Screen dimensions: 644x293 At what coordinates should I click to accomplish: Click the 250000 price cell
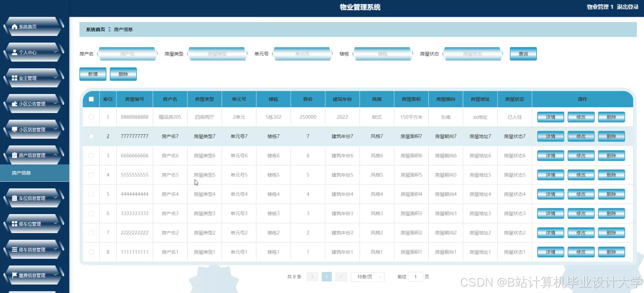[x=308, y=117]
